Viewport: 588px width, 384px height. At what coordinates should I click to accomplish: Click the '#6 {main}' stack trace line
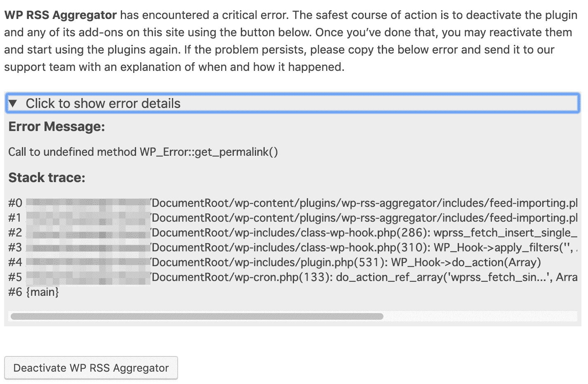coord(34,292)
